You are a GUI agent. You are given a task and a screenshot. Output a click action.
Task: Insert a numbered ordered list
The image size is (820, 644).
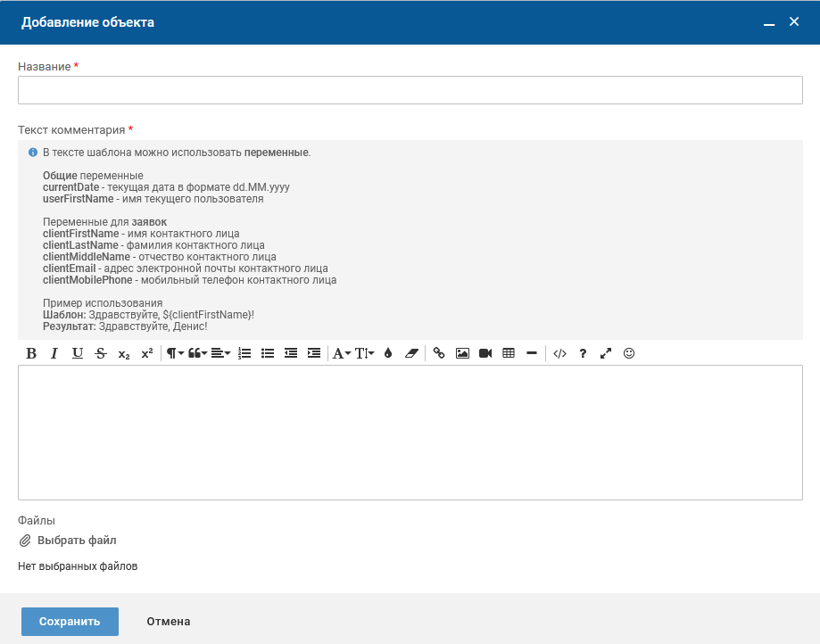[244, 353]
